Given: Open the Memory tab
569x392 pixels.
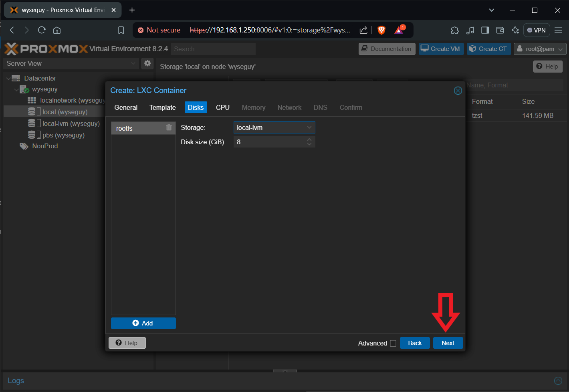Looking at the screenshot, I should tap(254, 107).
